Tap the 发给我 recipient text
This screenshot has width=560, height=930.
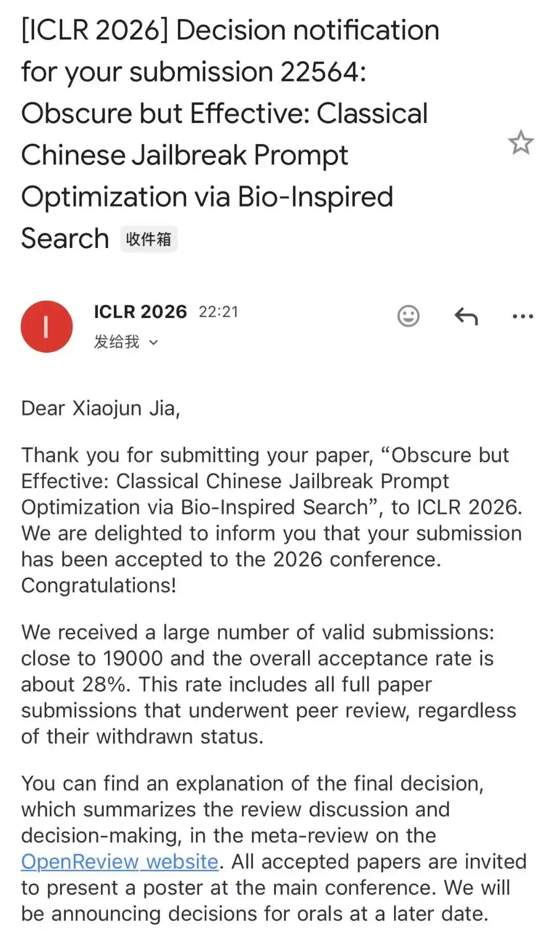(117, 342)
